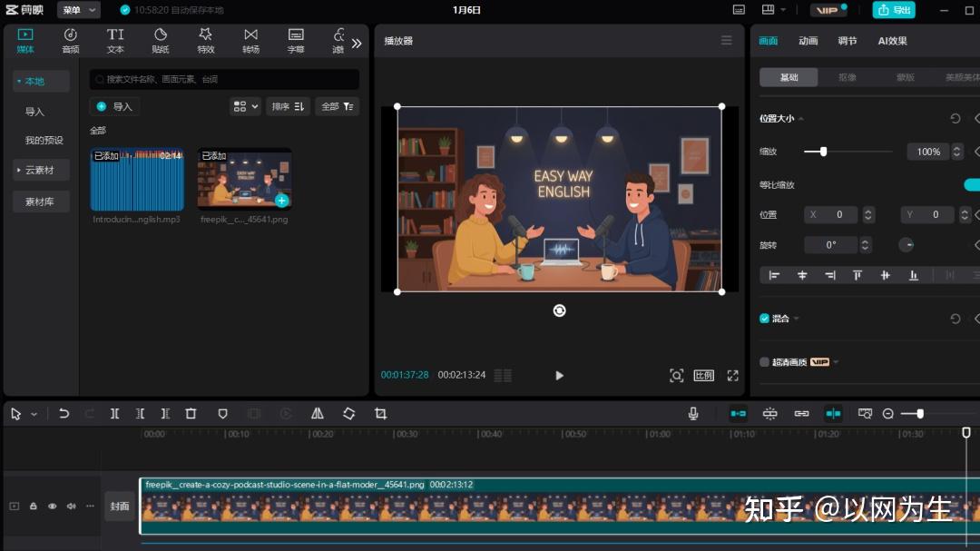This screenshot has height=551, width=980.
Task: Click the mirror flip icon in timeline toolbar
Action: click(x=317, y=414)
